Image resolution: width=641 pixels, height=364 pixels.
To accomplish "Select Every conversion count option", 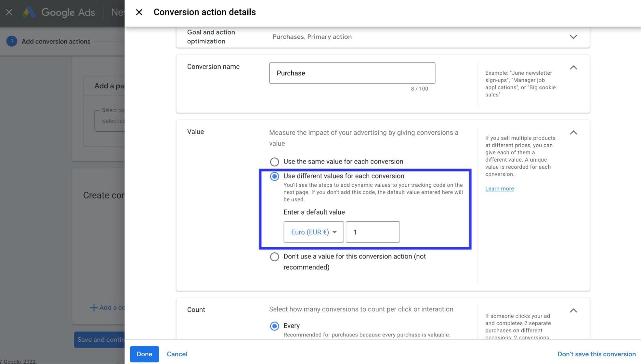I will [274, 326].
